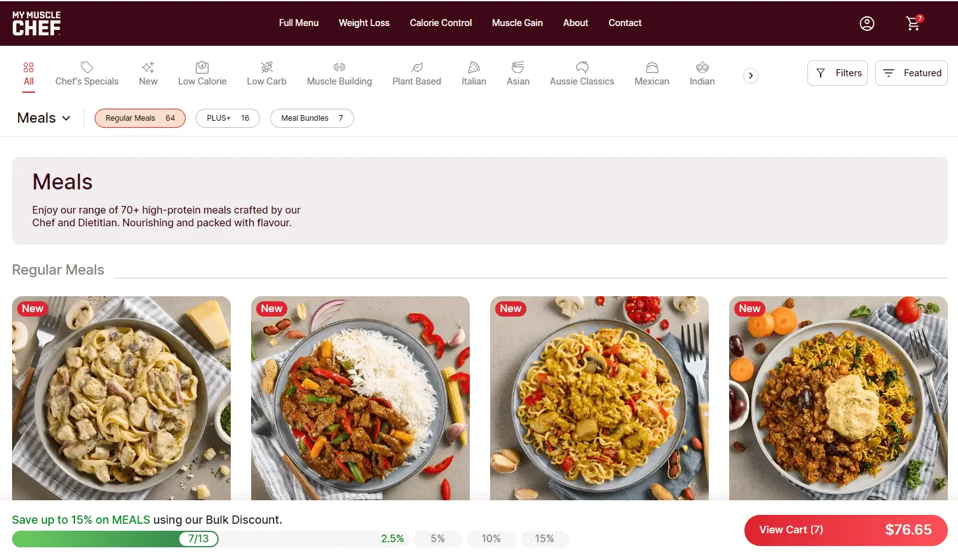Open the shopping cart icon in header
The height and width of the screenshot is (560, 958).
click(914, 24)
